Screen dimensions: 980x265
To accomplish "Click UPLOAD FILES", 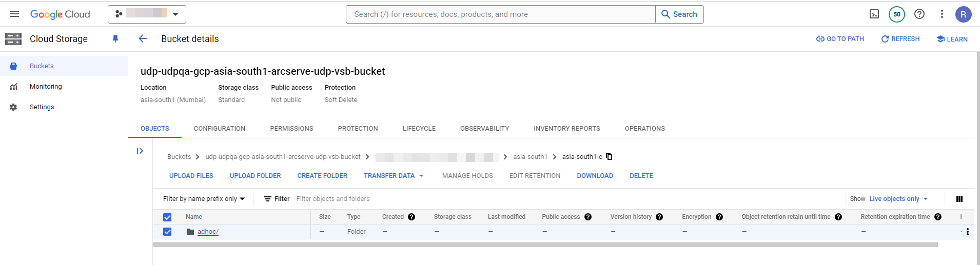I will click(191, 176).
